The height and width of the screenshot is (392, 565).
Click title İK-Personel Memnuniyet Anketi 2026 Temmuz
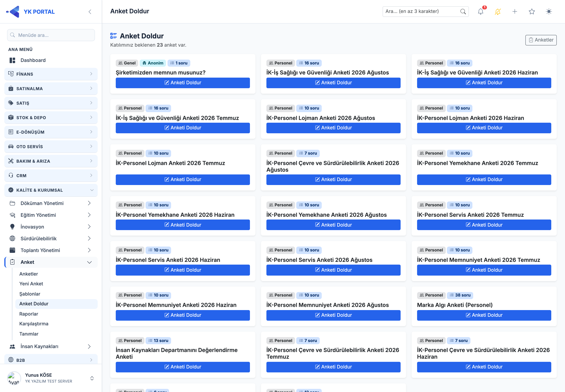click(478, 260)
